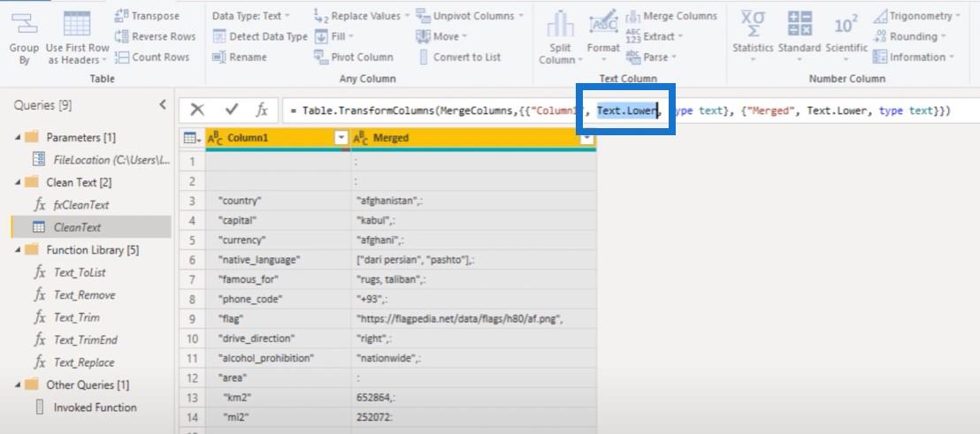Select the CleanText query

point(90,227)
